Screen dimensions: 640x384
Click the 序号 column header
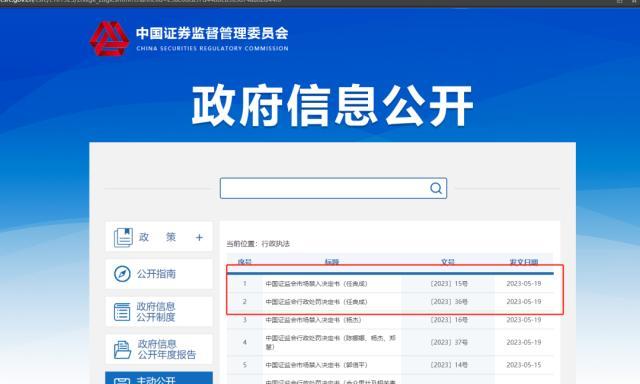(x=244, y=262)
